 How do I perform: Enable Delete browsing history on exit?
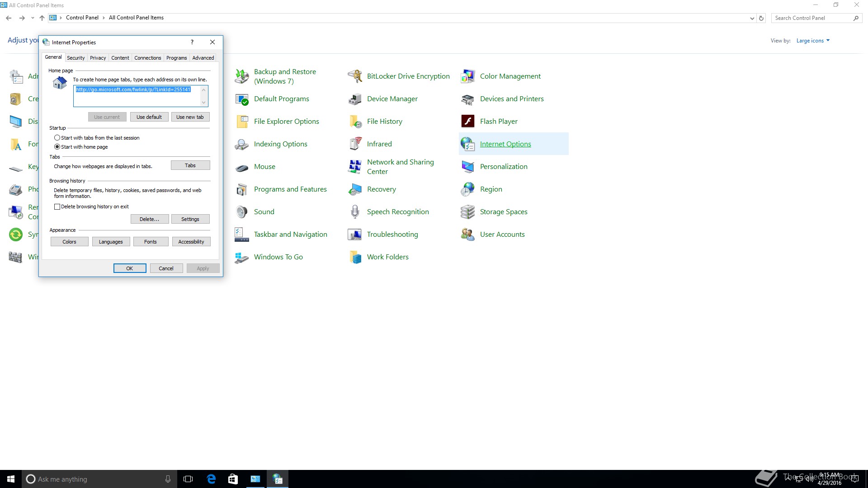57,206
